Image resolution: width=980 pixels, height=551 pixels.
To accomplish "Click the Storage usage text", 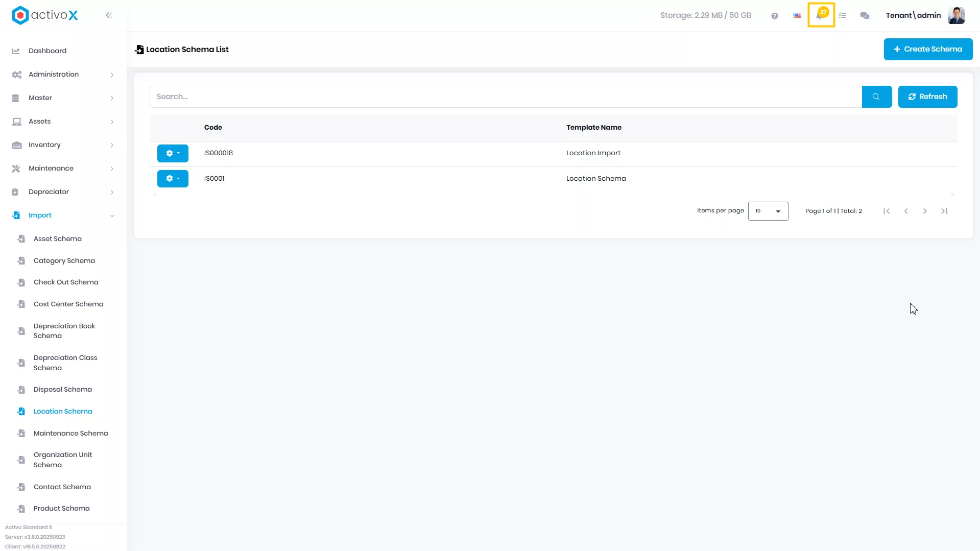I will coord(705,15).
